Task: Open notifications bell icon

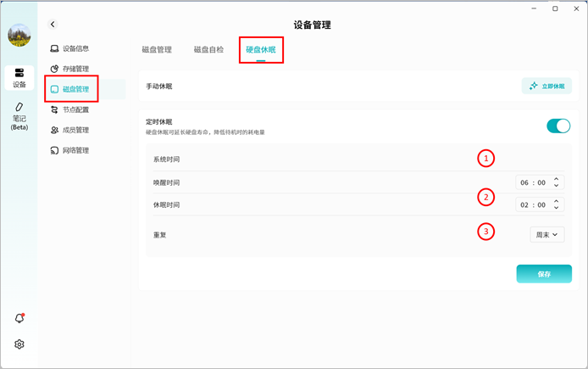Action: click(19, 318)
